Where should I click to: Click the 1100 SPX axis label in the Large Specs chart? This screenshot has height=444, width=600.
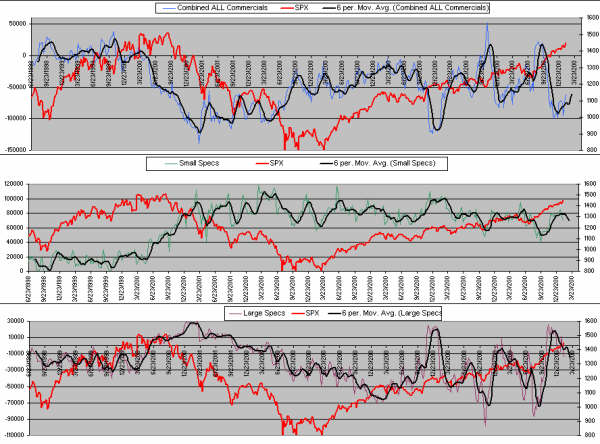click(592, 392)
